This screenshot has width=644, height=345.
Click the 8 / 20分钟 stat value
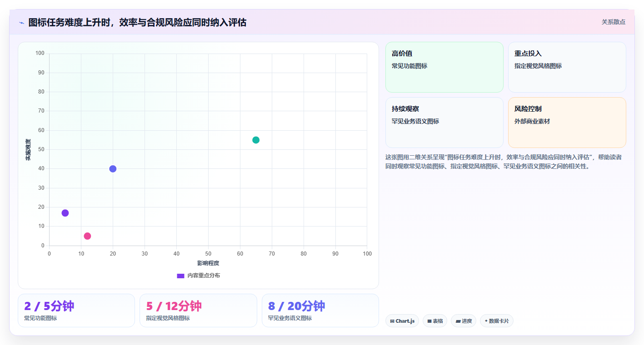click(x=296, y=306)
